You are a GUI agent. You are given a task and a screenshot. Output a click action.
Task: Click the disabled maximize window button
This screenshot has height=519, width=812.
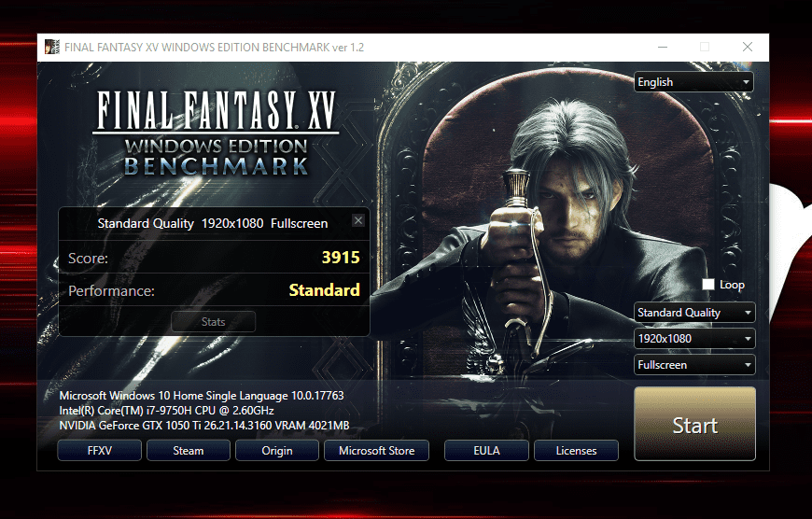[705, 47]
